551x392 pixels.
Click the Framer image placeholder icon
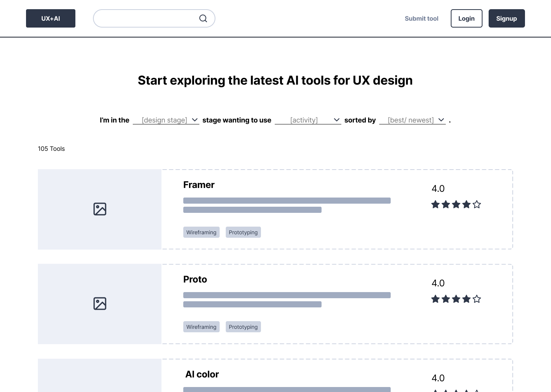(x=99, y=209)
